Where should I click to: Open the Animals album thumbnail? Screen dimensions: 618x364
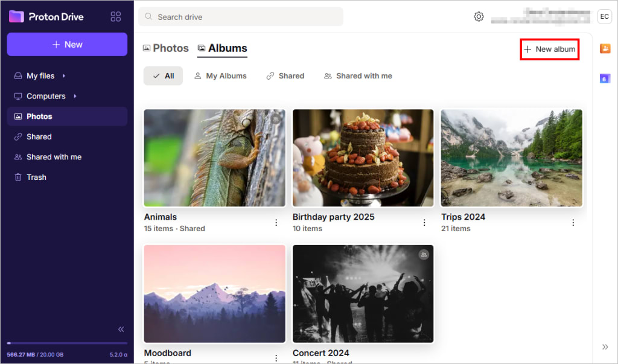click(x=214, y=158)
